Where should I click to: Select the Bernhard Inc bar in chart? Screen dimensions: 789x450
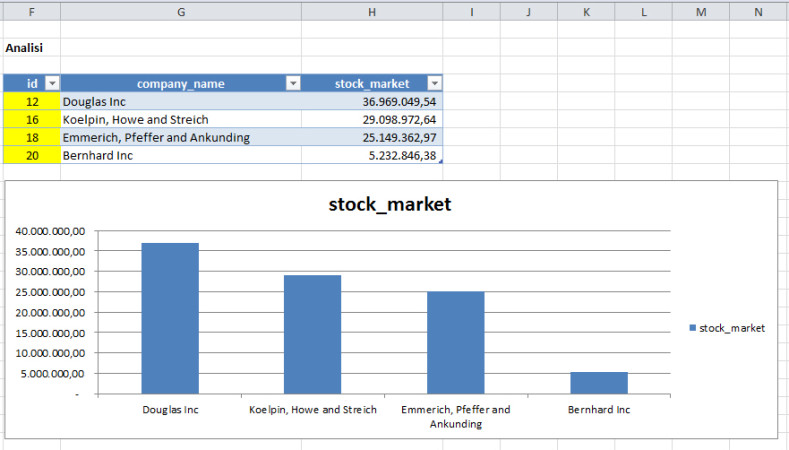point(599,383)
